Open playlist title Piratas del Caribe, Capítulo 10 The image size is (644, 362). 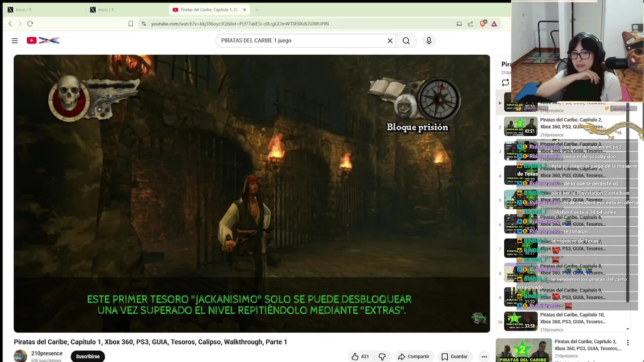[573, 318]
